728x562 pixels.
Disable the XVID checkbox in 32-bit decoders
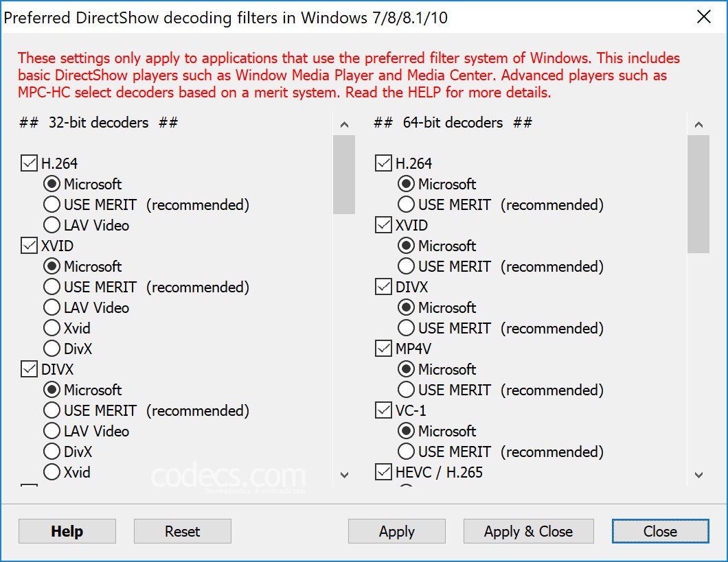(28, 245)
